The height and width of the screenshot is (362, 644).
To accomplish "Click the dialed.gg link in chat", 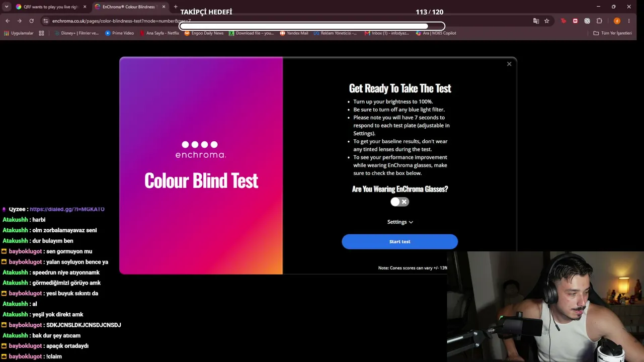I will [x=67, y=209].
